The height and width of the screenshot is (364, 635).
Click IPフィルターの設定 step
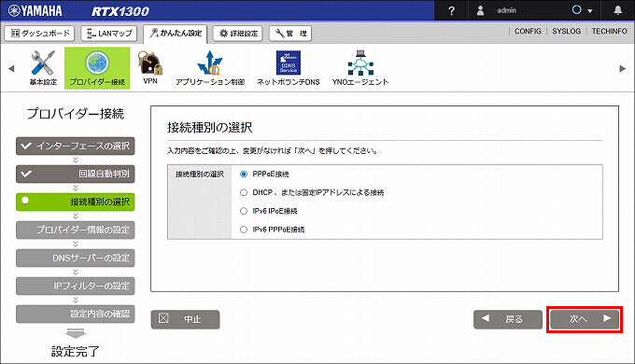(76, 286)
